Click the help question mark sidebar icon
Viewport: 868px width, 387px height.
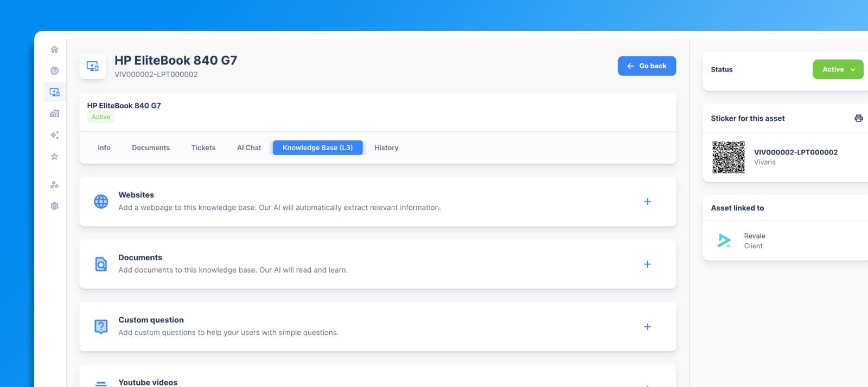click(54, 70)
